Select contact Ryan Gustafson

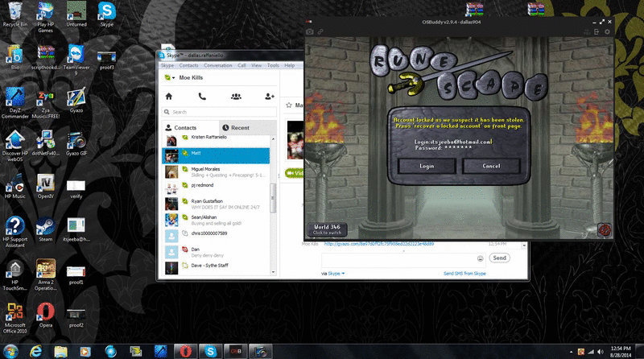point(216,204)
